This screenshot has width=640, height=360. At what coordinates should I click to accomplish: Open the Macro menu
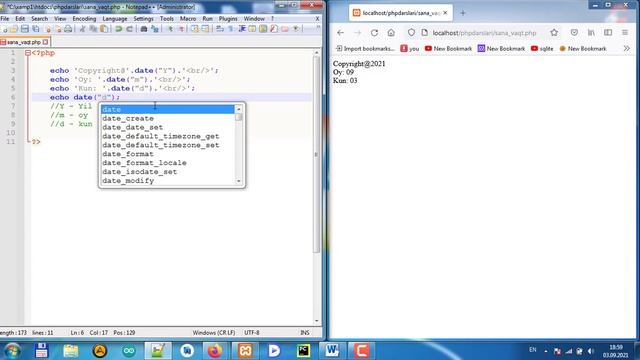188,19
